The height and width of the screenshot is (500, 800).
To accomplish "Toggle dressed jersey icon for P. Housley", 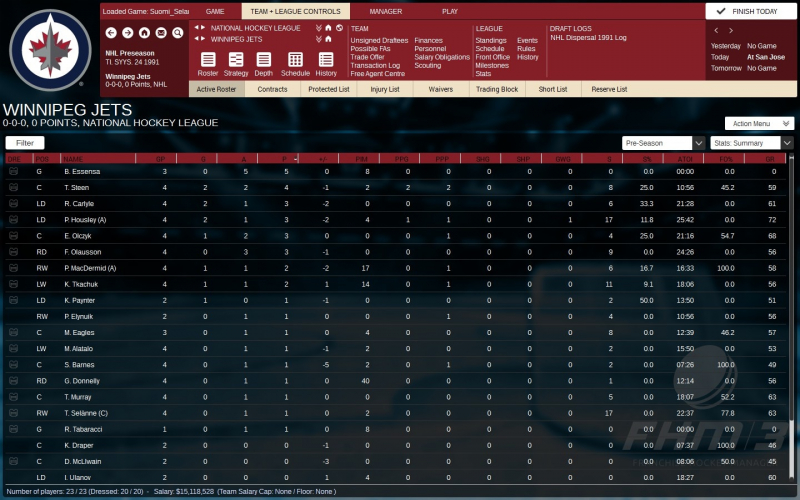I will [x=14, y=219].
